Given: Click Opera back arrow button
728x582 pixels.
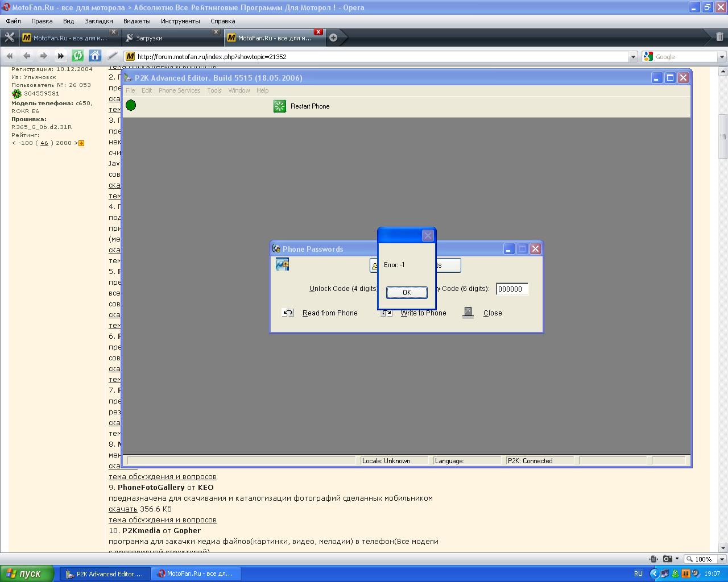Looking at the screenshot, I should (27, 56).
